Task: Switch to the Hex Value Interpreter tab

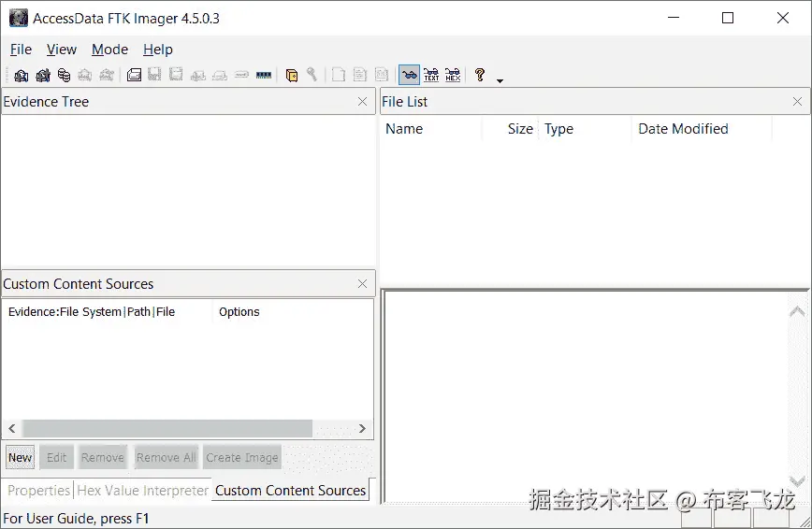Action: click(142, 490)
